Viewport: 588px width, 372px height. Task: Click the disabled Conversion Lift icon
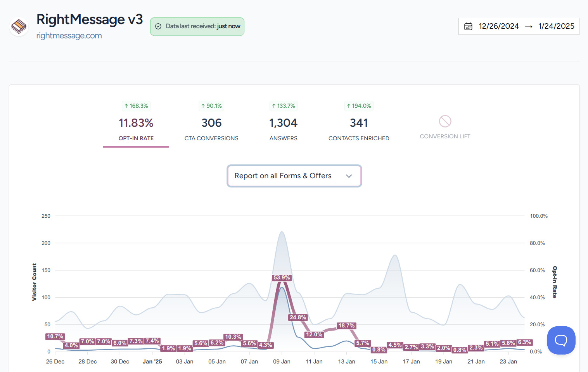(445, 121)
